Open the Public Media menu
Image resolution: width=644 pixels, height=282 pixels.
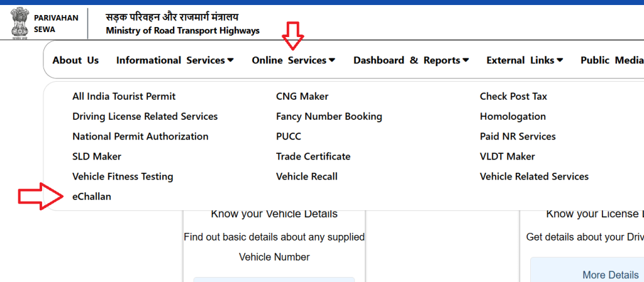coord(612,60)
